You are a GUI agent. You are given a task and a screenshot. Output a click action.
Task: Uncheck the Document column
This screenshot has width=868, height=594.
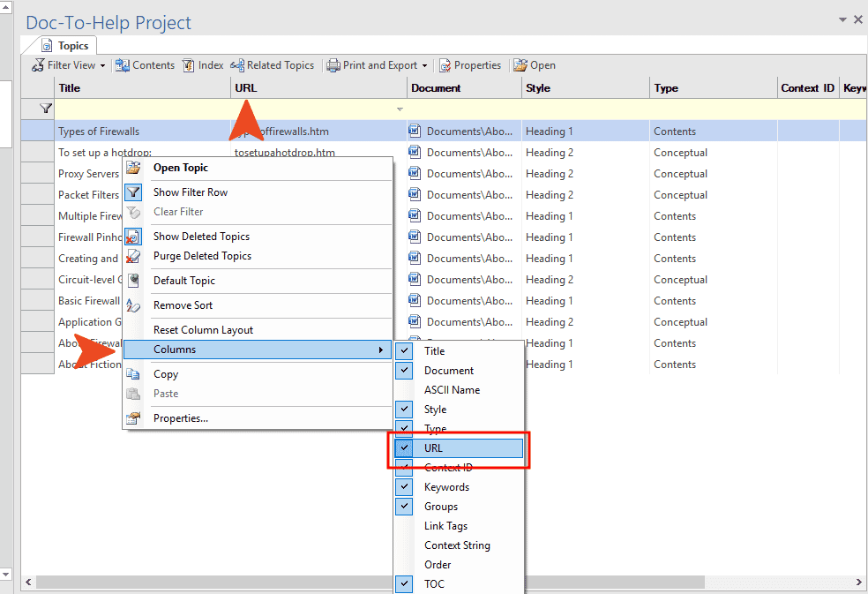405,370
